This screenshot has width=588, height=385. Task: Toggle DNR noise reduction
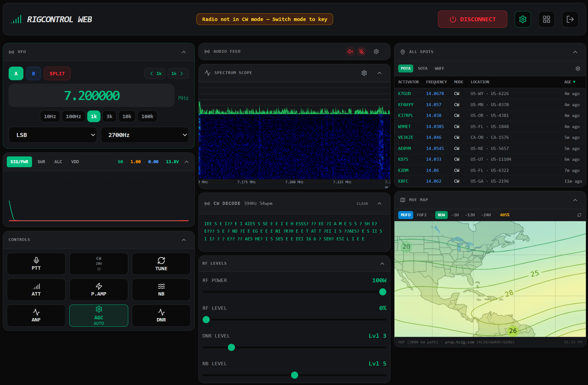161,316
